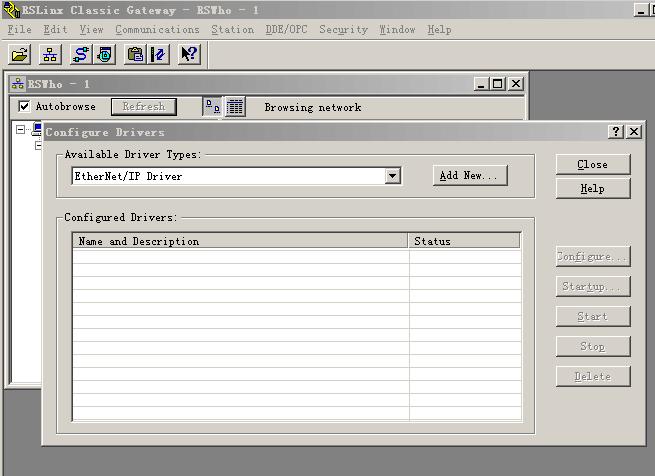Click the Open Project folder toolbar icon
655x476 pixels.
tap(20, 54)
